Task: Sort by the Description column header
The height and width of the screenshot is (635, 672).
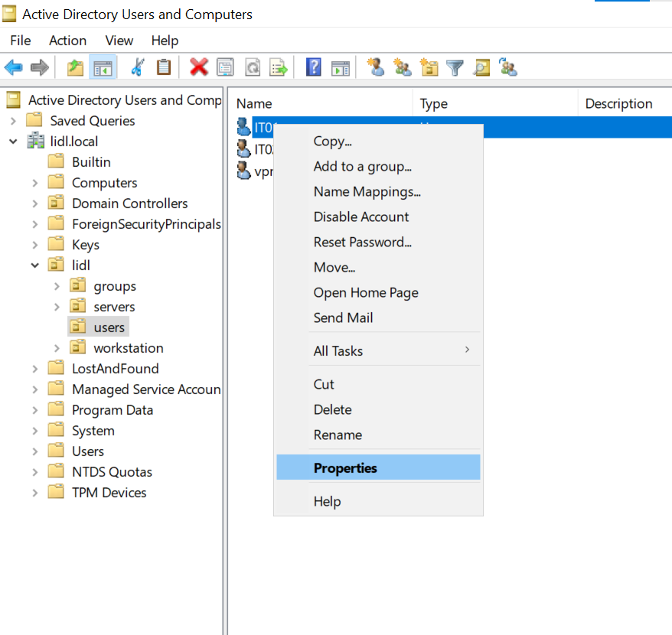Action: tap(625, 104)
